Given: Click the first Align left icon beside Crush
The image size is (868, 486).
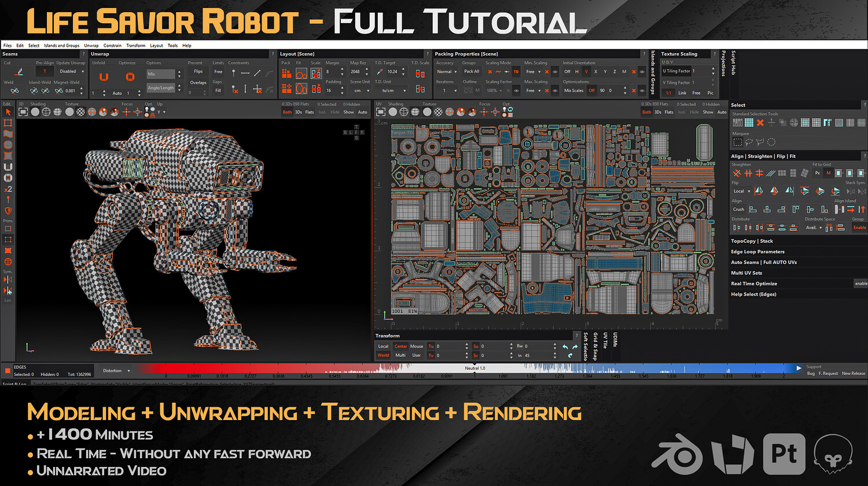Looking at the screenshot, I should click(x=752, y=209).
